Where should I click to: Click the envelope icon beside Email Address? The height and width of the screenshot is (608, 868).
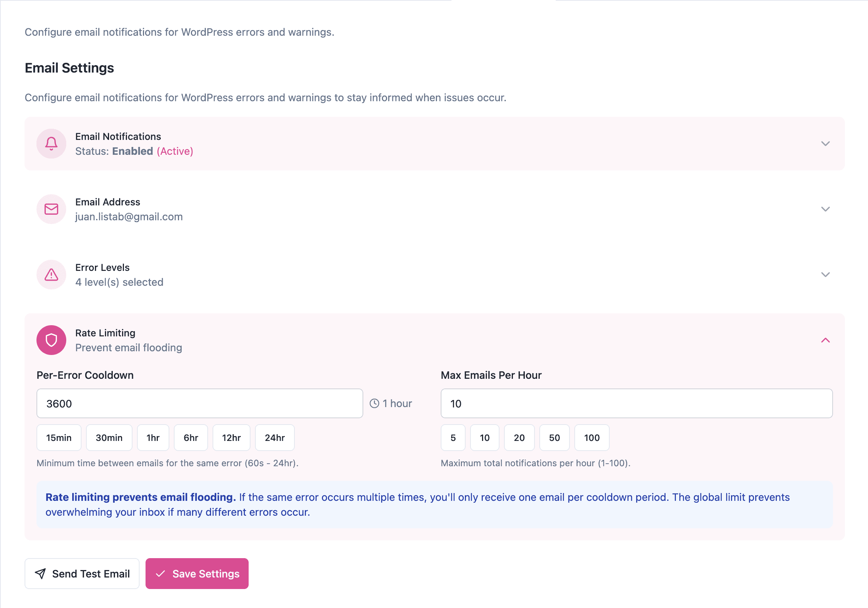pos(51,209)
